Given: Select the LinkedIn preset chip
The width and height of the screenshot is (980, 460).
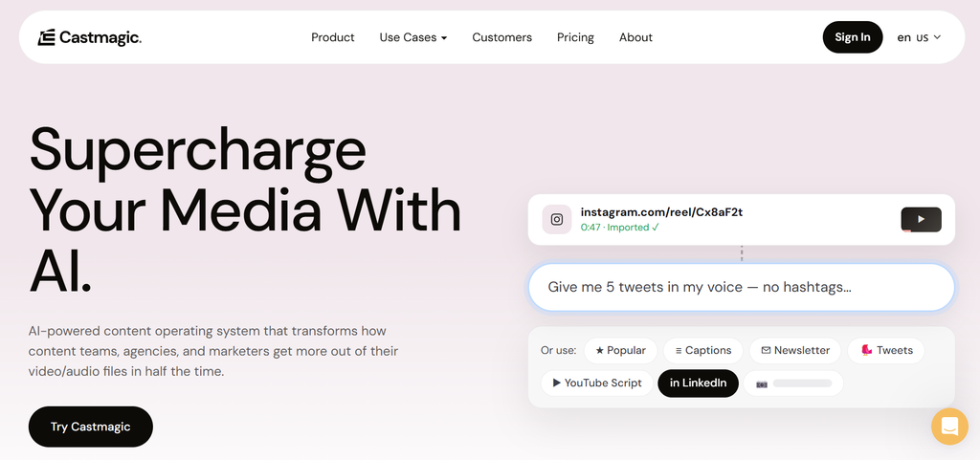Looking at the screenshot, I should (698, 383).
